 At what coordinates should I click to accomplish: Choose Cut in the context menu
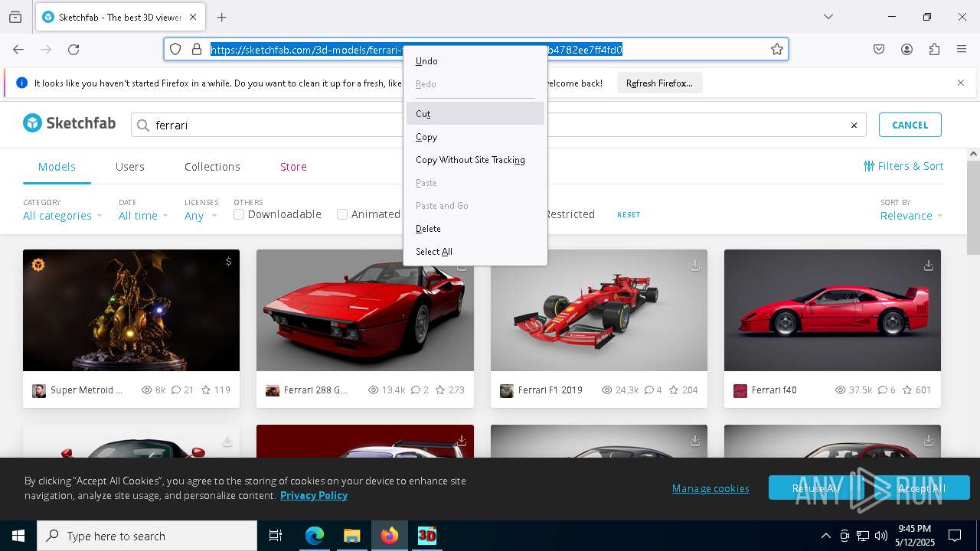[475, 113]
